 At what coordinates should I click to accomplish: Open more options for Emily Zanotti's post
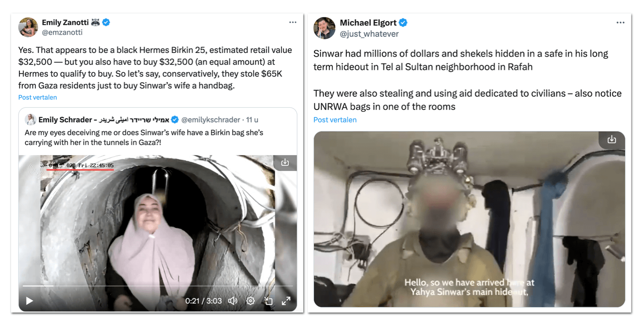pyautogui.click(x=293, y=22)
